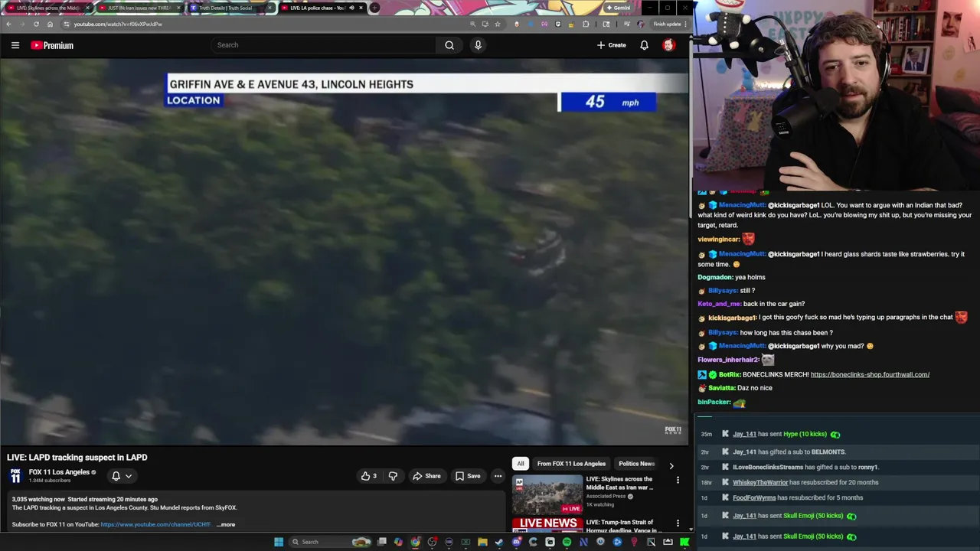Click ILoveBoneclinksStreams username in feed
The height and width of the screenshot is (551, 980).
pos(768,467)
